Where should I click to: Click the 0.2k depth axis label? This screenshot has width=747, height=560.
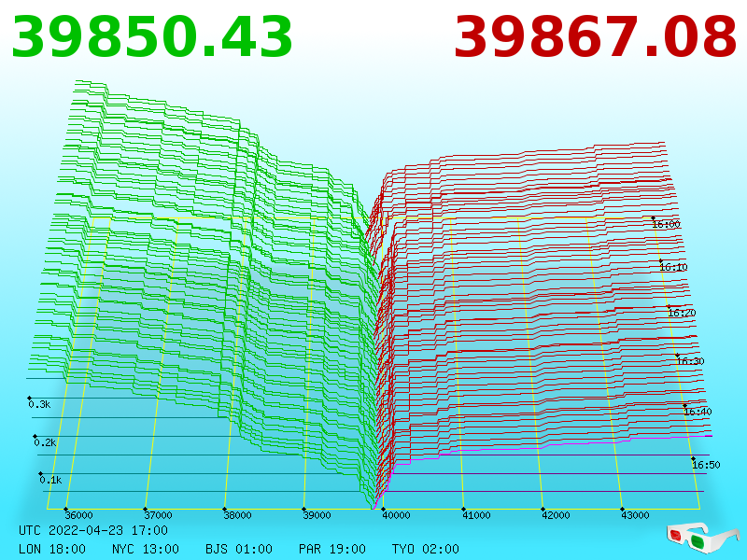tap(45, 442)
